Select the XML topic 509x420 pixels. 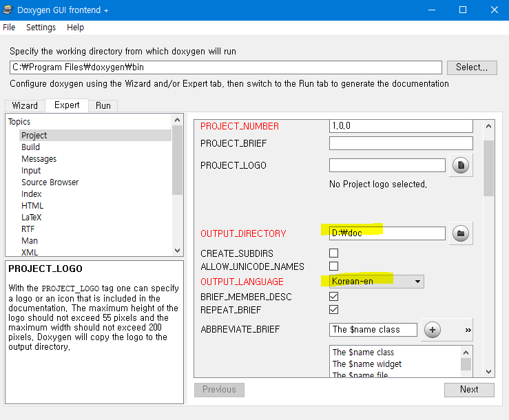(x=30, y=252)
